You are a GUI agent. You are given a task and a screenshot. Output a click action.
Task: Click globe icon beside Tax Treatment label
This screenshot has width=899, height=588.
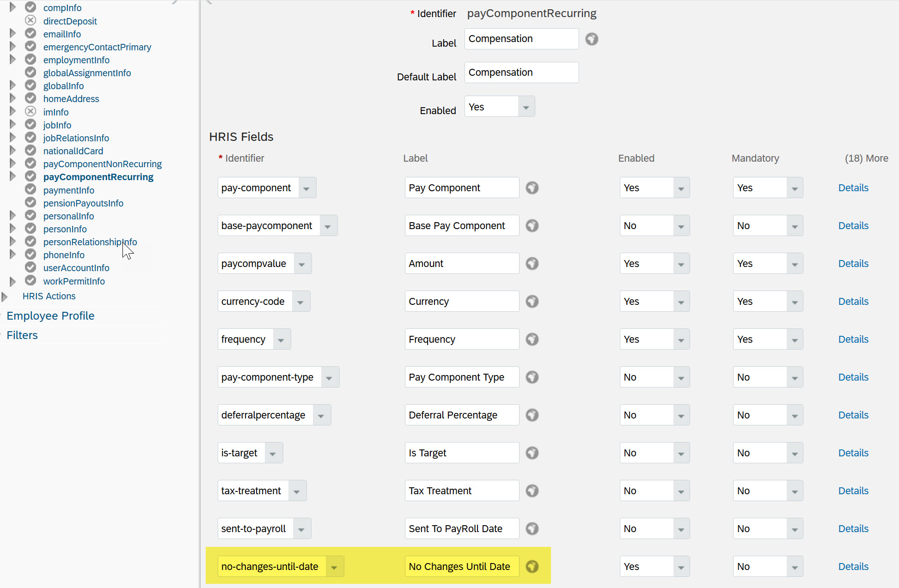coord(532,491)
